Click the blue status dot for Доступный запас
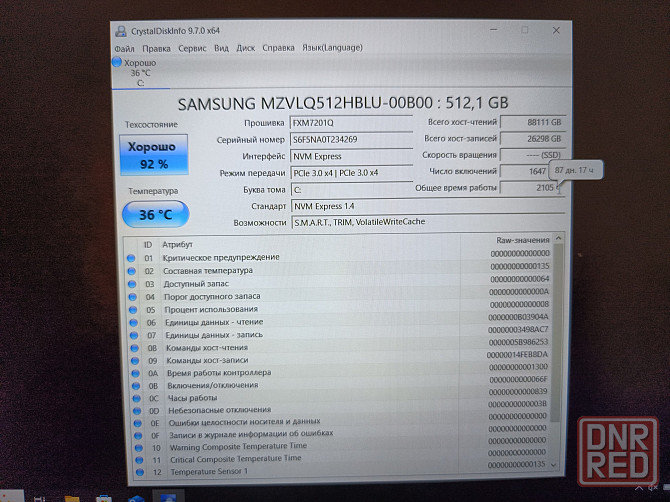Viewport: 670px width, 502px height. (x=132, y=284)
